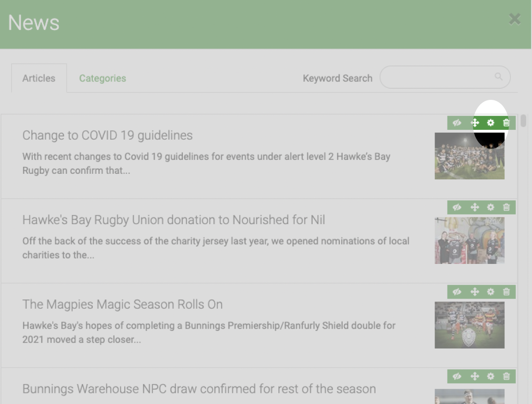Open settings gear for Magpies Magic Season article
This screenshot has height=404, width=532.
[490, 292]
